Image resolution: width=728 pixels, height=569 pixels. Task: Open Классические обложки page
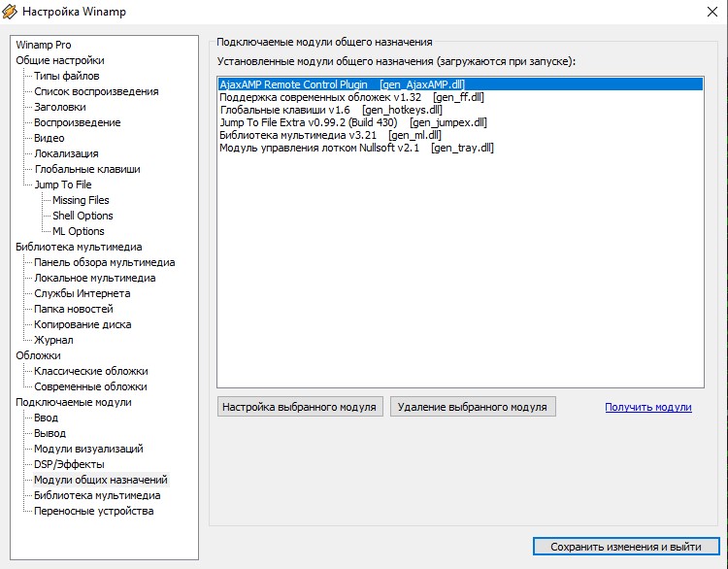(x=91, y=371)
